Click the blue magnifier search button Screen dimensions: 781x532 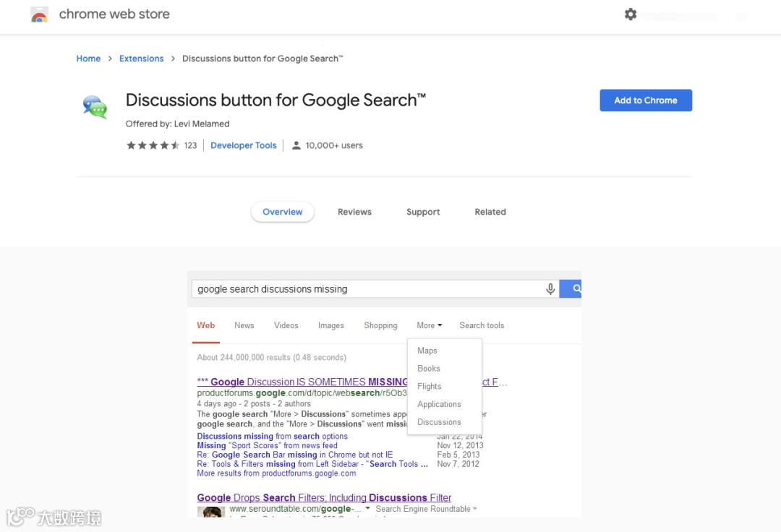point(571,288)
